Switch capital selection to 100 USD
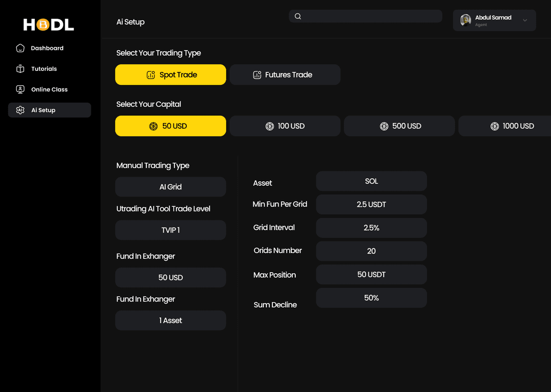551x392 pixels. tap(285, 126)
